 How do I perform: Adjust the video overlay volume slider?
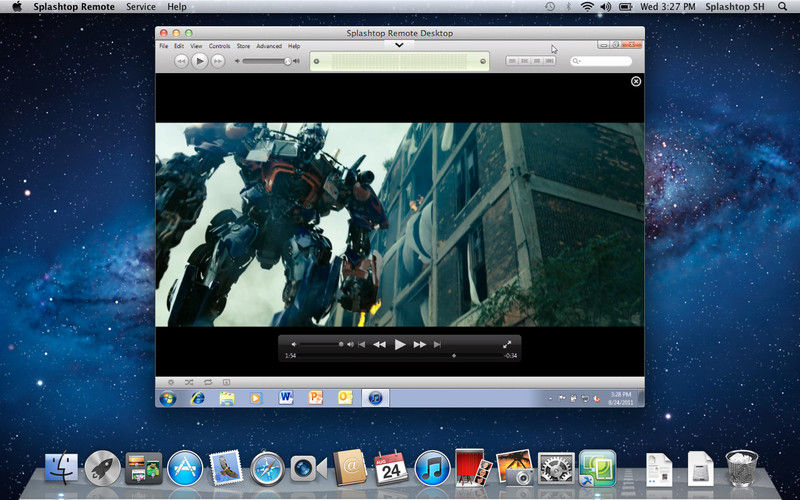[320, 344]
